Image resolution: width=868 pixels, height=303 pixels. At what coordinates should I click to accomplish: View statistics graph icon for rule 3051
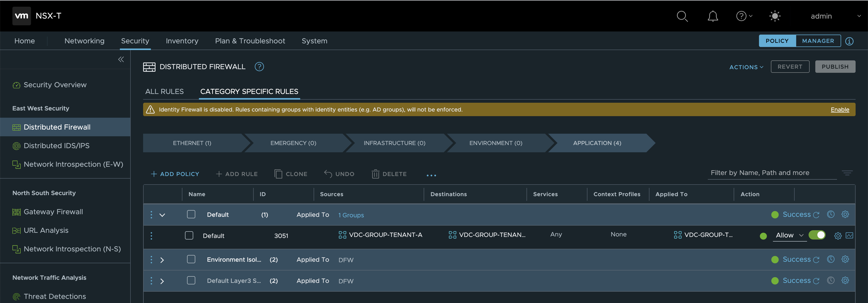pos(849,236)
